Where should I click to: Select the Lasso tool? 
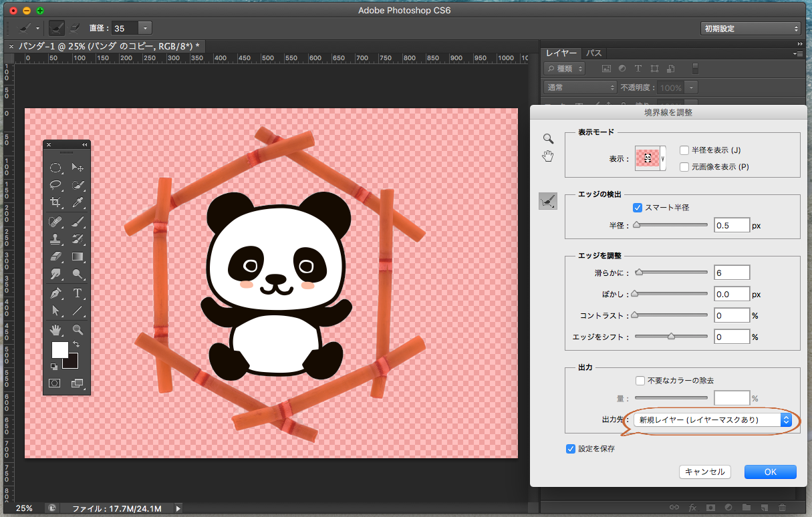coord(55,185)
